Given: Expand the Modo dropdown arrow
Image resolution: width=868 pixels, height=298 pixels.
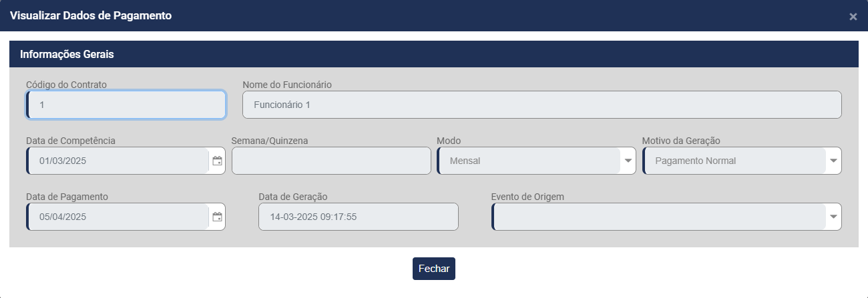Looking at the screenshot, I should pyautogui.click(x=628, y=161).
